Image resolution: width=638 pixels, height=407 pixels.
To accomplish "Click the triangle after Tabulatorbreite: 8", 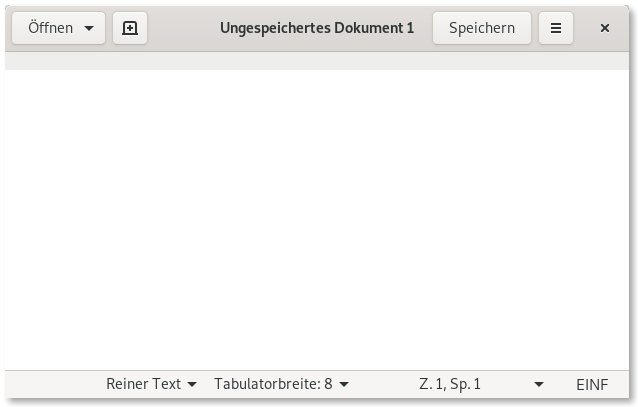I will coord(344,384).
